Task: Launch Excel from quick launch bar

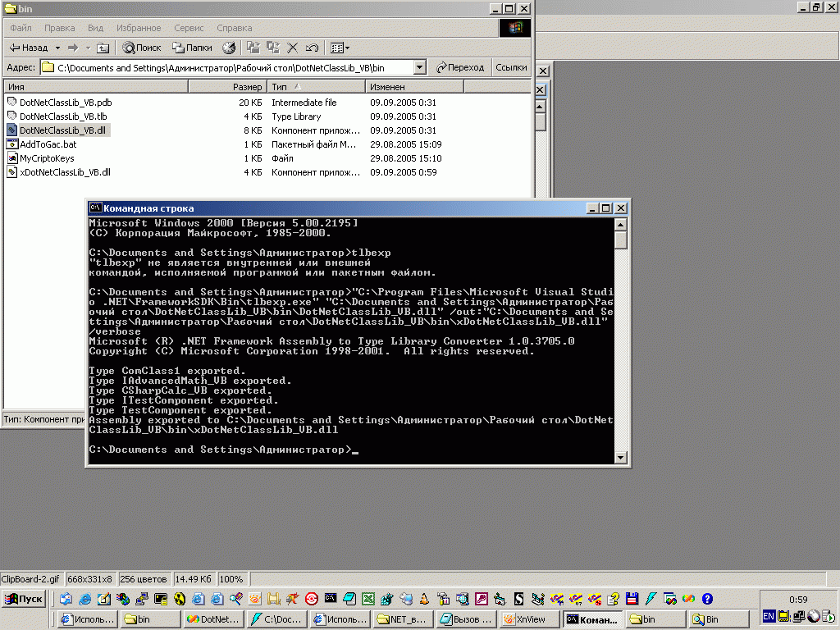Action: pos(367,599)
